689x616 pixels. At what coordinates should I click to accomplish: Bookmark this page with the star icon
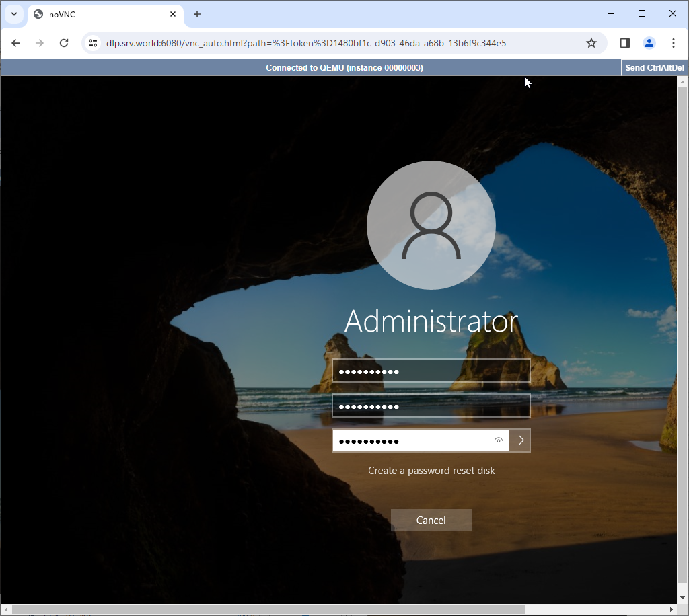[x=591, y=43]
